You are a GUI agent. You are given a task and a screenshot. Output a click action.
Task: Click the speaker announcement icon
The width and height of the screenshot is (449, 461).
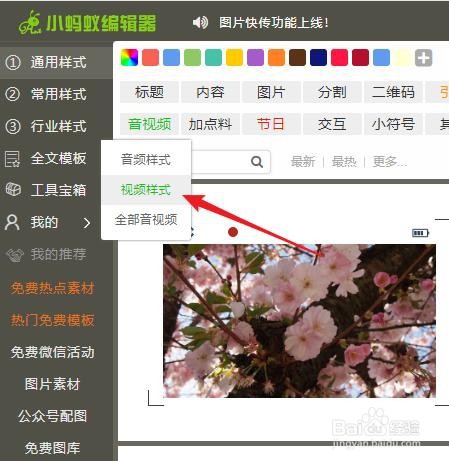[x=200, y=22]
